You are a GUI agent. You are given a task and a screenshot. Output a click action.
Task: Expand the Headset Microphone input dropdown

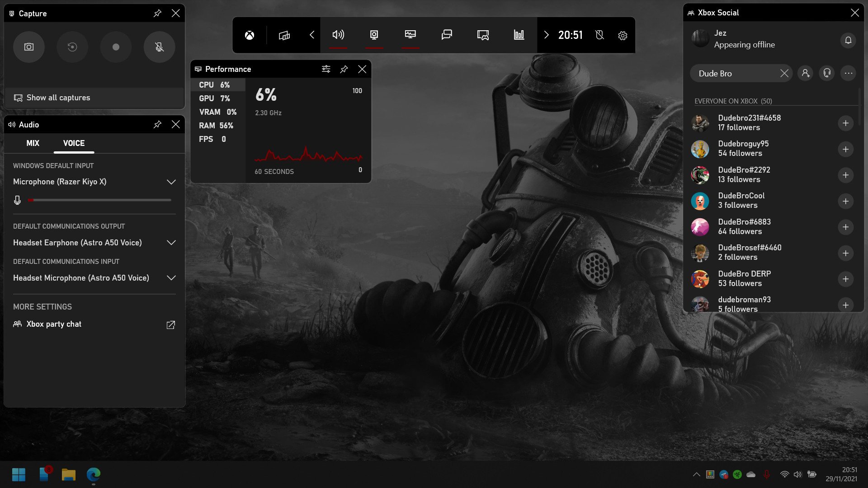(171, 278)
